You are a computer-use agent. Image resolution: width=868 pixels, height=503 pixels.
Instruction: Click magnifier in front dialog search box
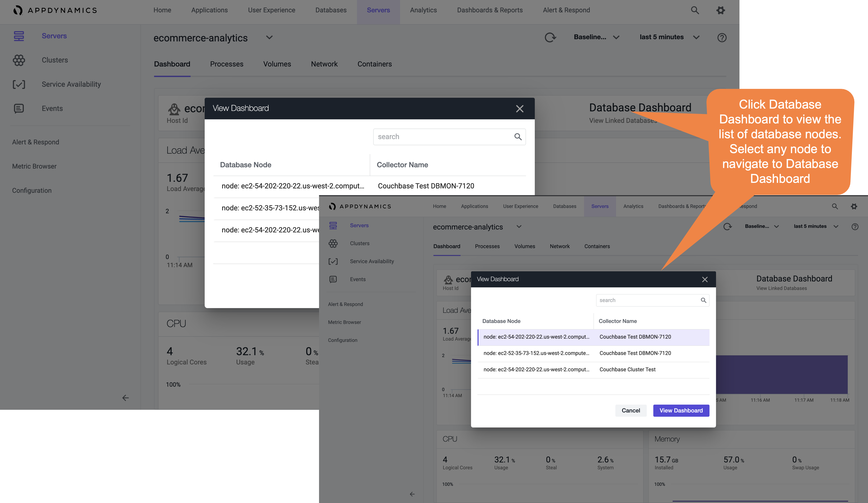tap(703, 300)
